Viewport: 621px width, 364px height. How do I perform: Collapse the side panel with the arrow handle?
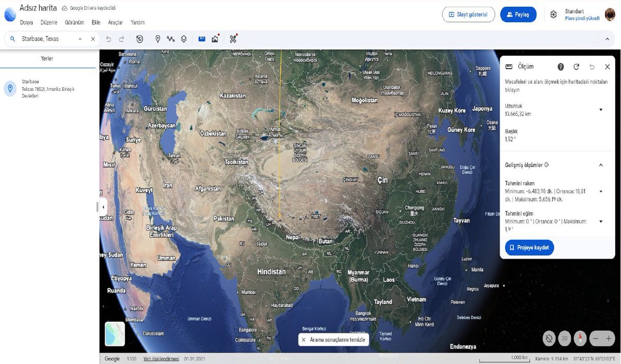click(103, 207)
